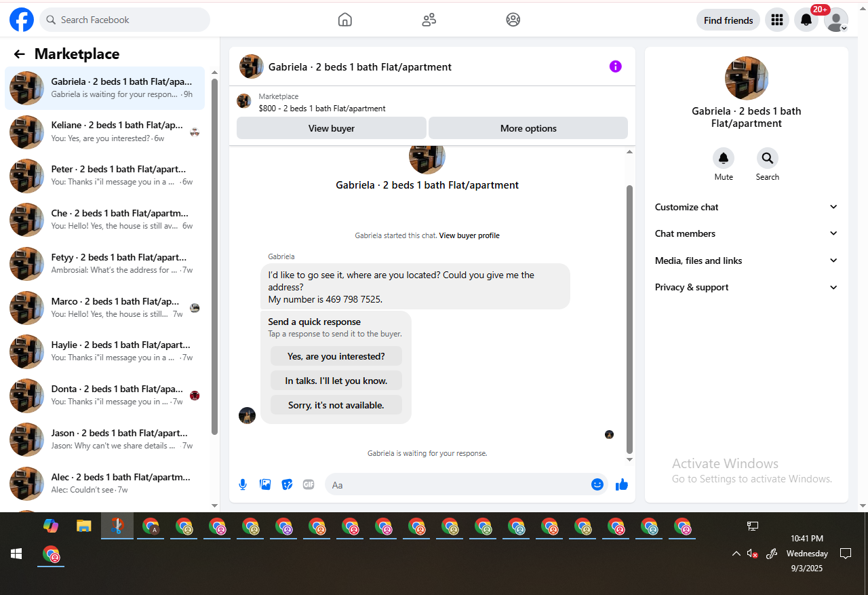
Task: Mute this conversation with the bell icon
Action: coord(724,158)
